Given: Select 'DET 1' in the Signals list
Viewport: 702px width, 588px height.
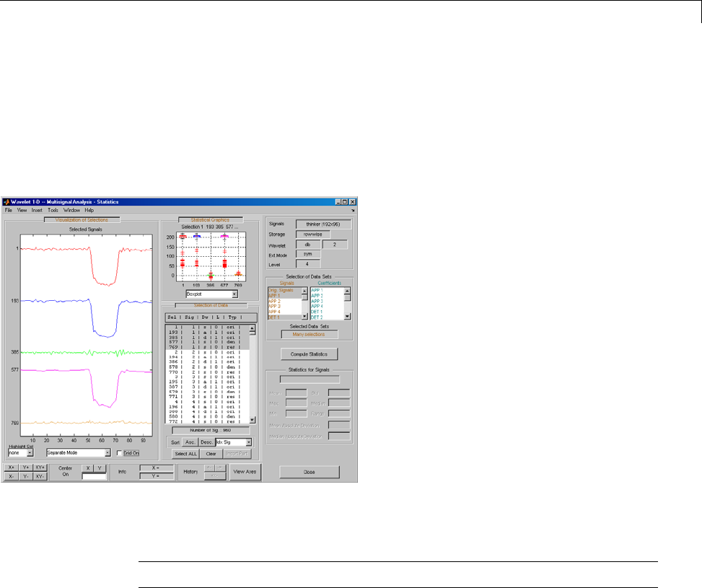Looking at the screenshot, I should click(285, 317).
